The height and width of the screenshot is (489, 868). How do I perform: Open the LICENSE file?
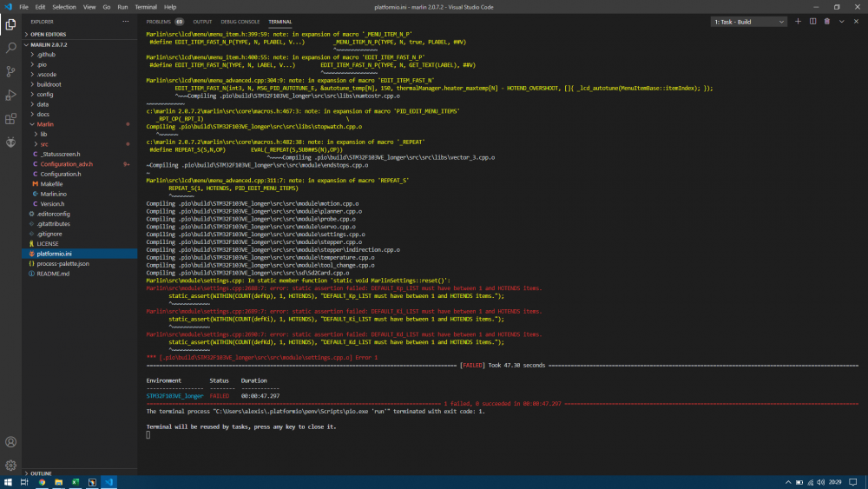click(x=79, y=244)
